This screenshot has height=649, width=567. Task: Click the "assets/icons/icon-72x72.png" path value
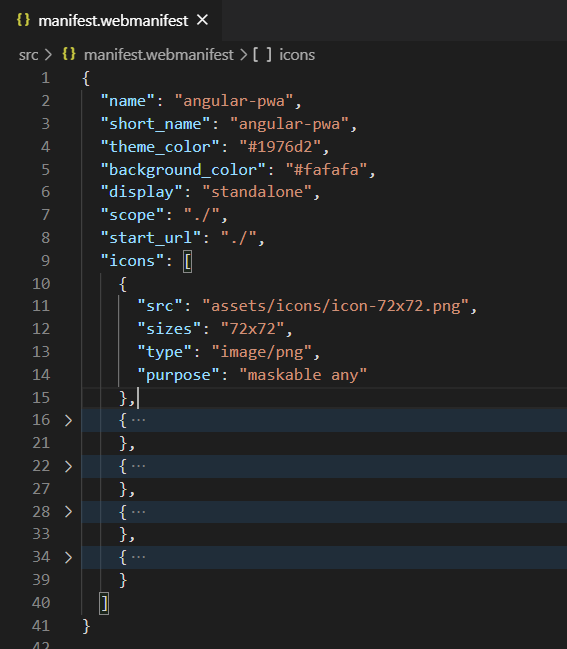point(335,306)
